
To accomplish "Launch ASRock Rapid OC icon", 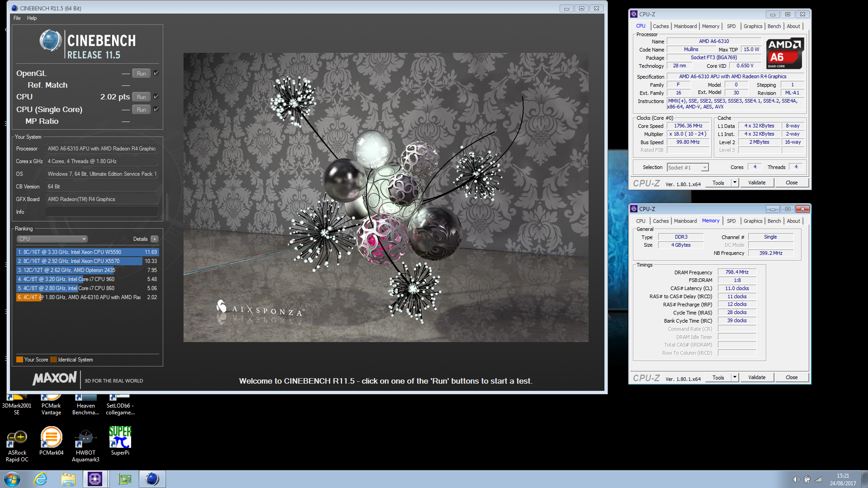I will coord(17,446).
